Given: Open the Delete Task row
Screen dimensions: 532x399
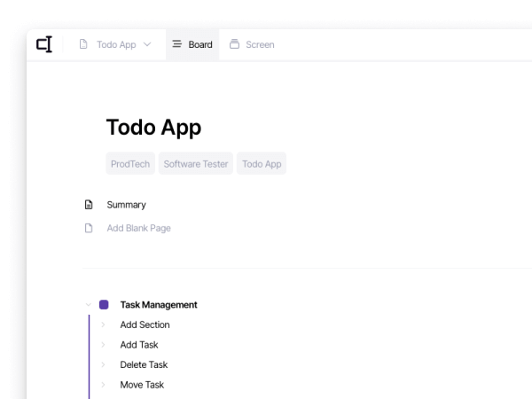Looking at the screenshot, I should (x=144, y=364).
